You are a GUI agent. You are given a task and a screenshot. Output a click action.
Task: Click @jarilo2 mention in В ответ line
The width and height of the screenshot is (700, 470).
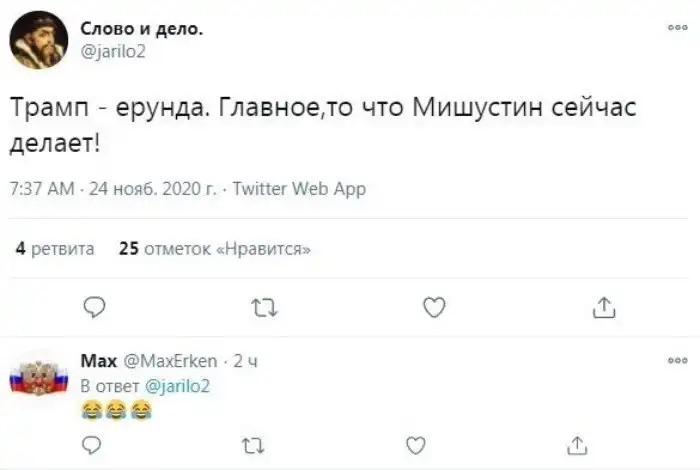pyautogui.click(x=179, y=384)
